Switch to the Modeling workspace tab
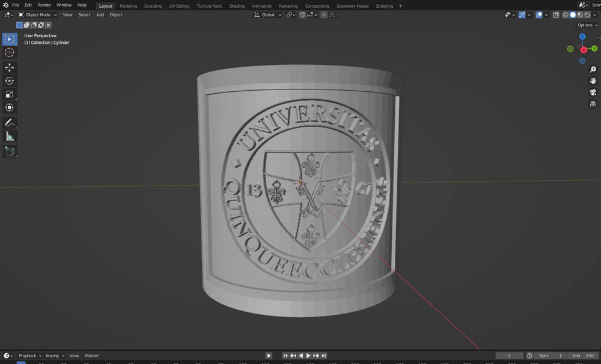The image size is (601, 364). tap(128, 6)
